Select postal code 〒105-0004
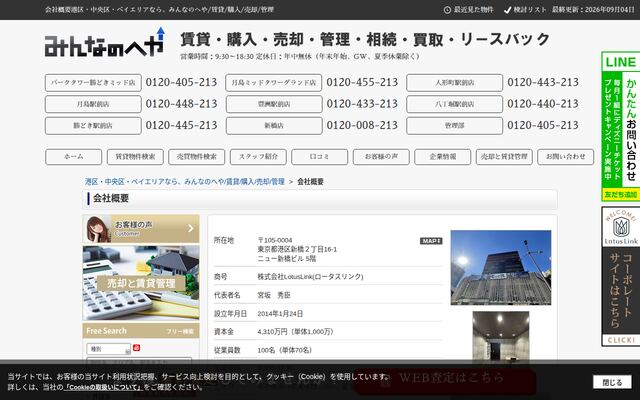The height and width of the screenshot is (400, 640). [275, 240]
